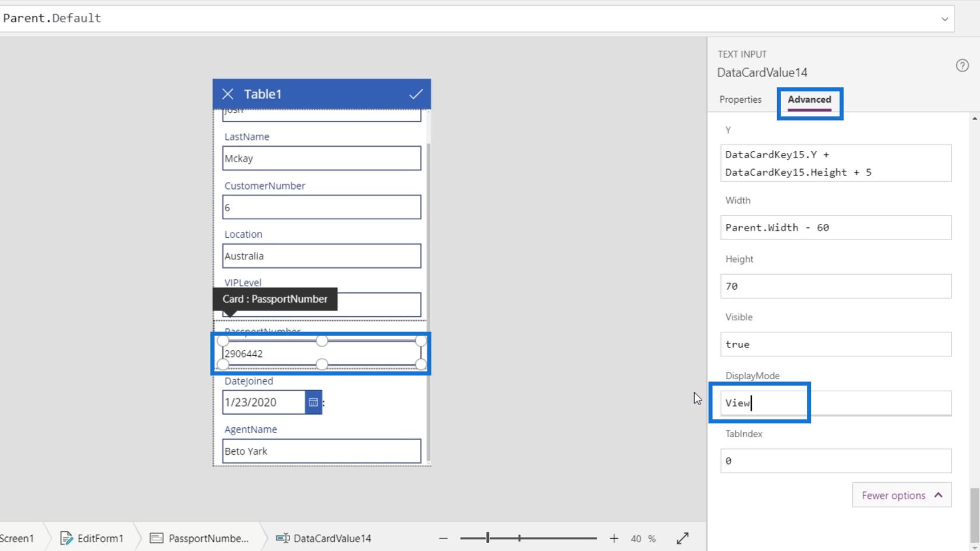Click the LastName field label
The height and width of the screenshot is (551, 980).
tap(247, 136)
